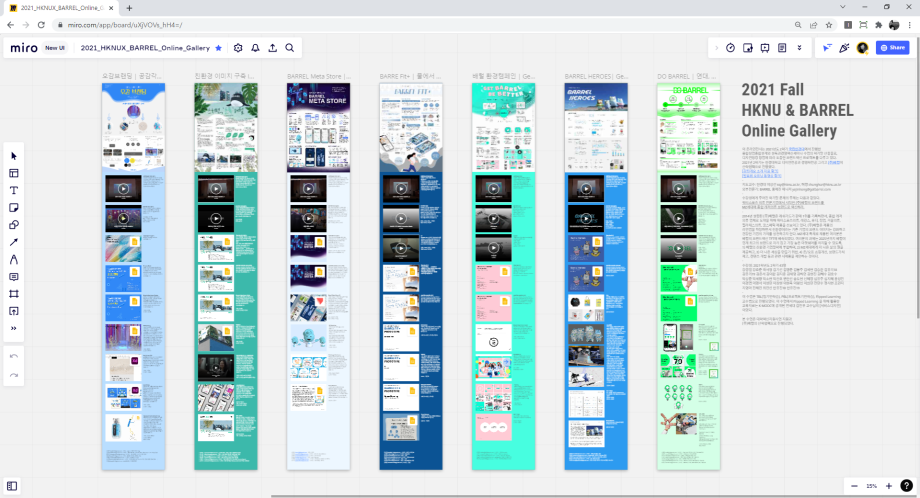Expand more tools in left toolbar
This screenshot has height=498, width=920.
click(14, 328)
